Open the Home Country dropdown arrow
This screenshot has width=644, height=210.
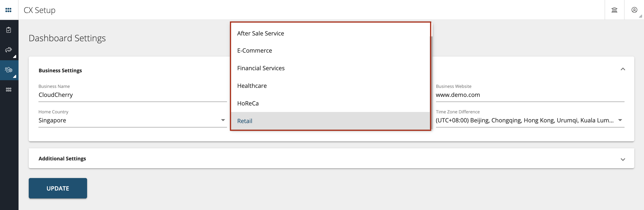(223, 120)
